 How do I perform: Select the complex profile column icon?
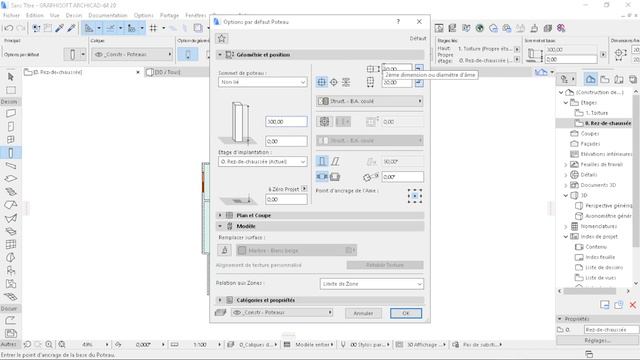pyautogui.click(x=346, y=82)
